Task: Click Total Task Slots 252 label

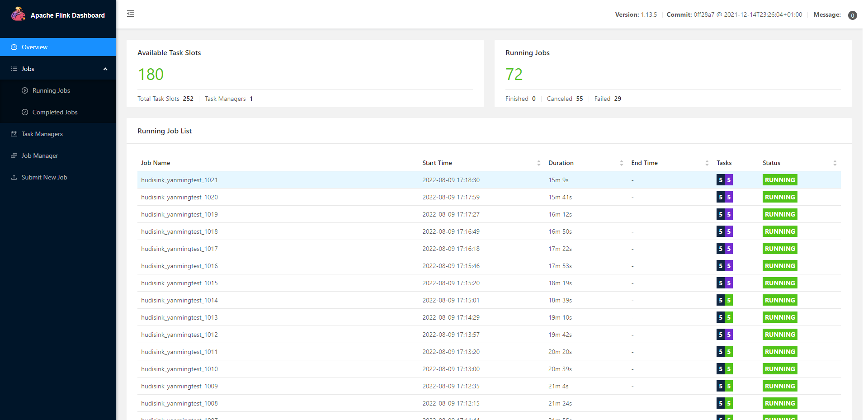Action: (x=165, y=99)
